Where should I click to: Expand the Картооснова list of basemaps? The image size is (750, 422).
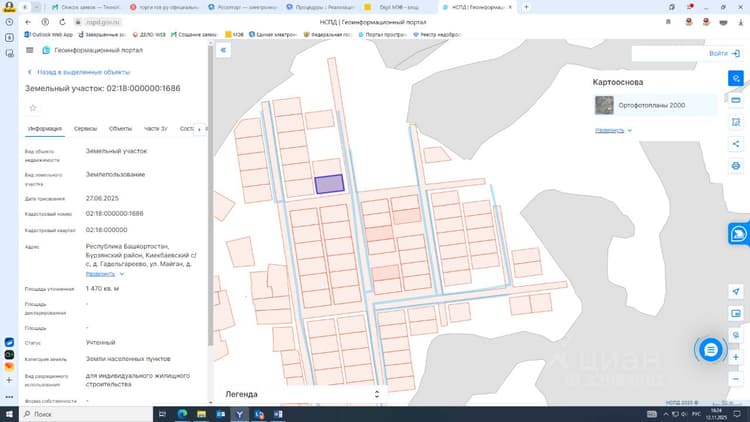click(613, 130)
